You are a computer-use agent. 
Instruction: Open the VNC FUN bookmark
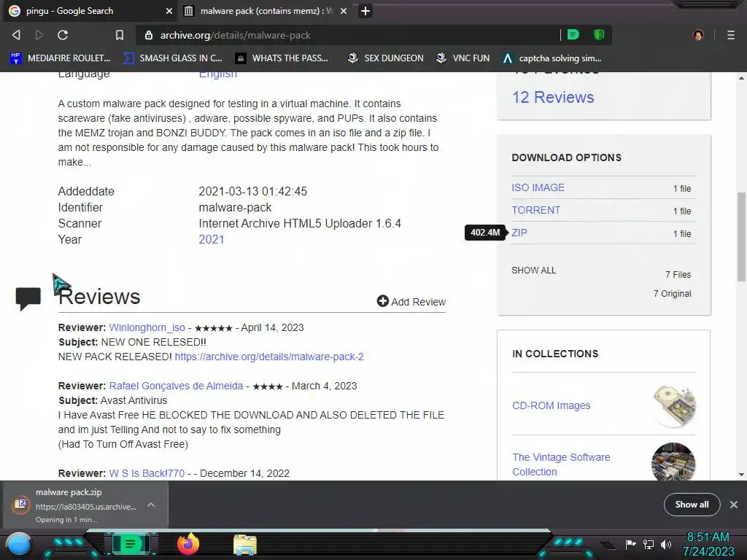pos(463,58)
